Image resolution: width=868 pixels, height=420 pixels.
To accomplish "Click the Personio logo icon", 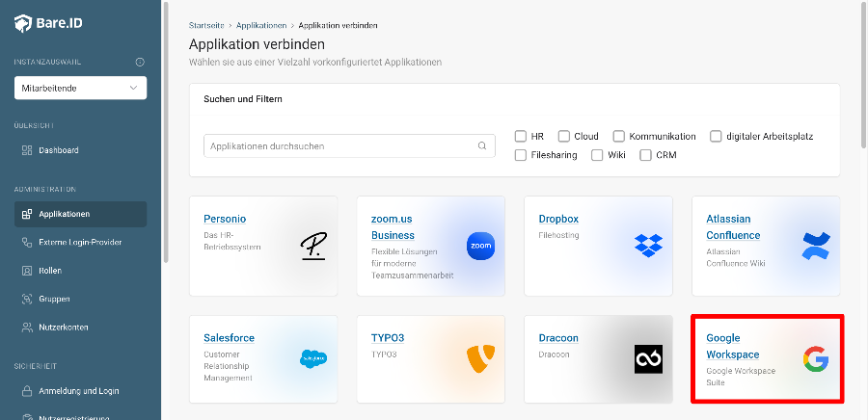I will click(x=313, y=247).
